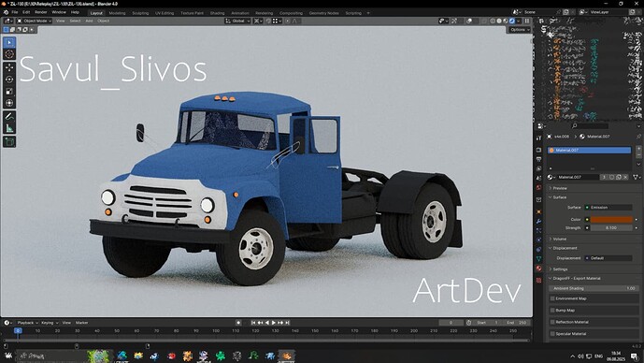Activate the Select Box tool
Viewport: 644px width, 363px height.
point(9,42)
